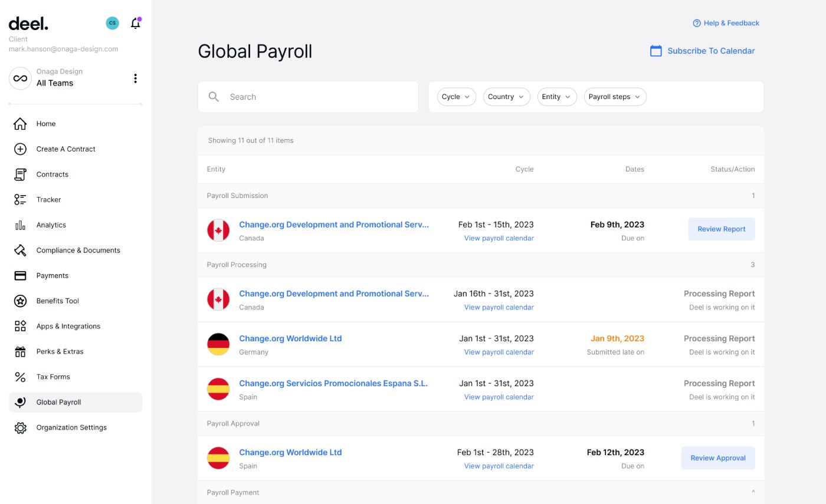826x504 pixels.
Task: Open the Cycle filter dropdown
Action: (x=456, y=97)
